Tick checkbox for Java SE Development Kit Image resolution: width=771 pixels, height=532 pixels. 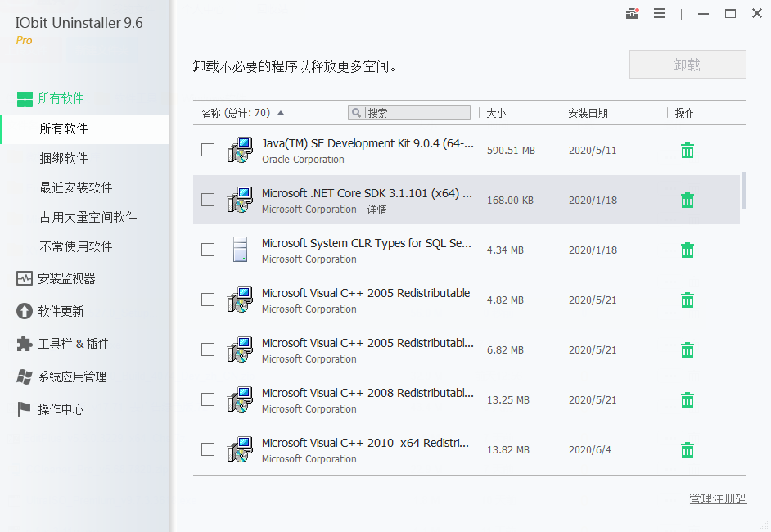point(208,150)
